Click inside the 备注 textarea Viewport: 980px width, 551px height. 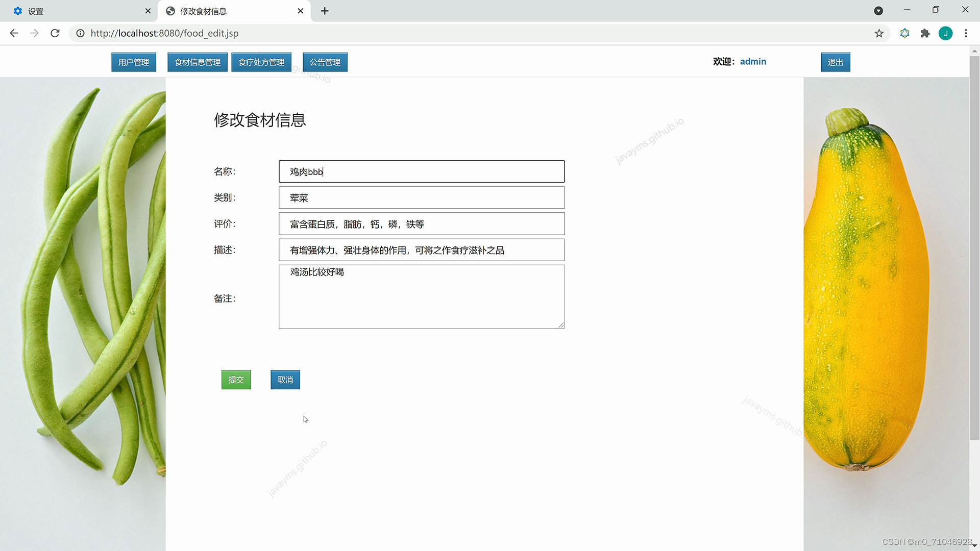[x=422, y=301]
